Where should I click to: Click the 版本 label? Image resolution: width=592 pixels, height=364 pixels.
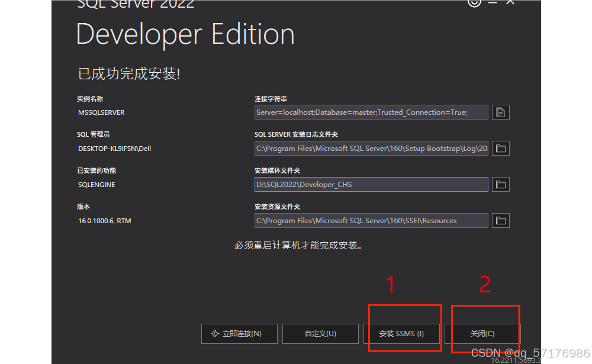83,207
